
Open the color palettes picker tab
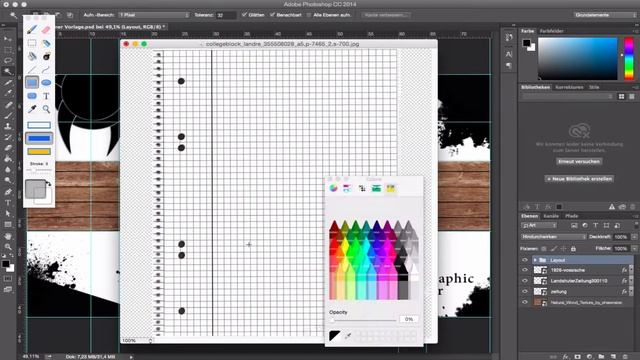[362, 188]
